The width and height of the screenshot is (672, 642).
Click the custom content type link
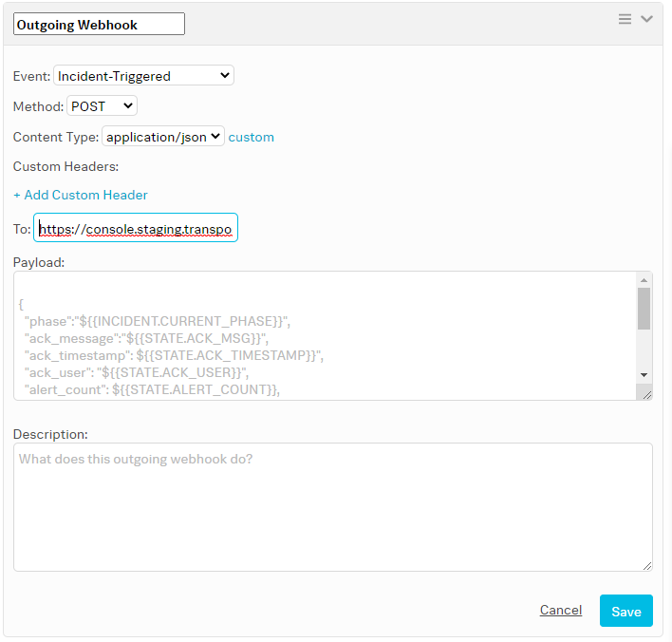click(x=252, y=137)
